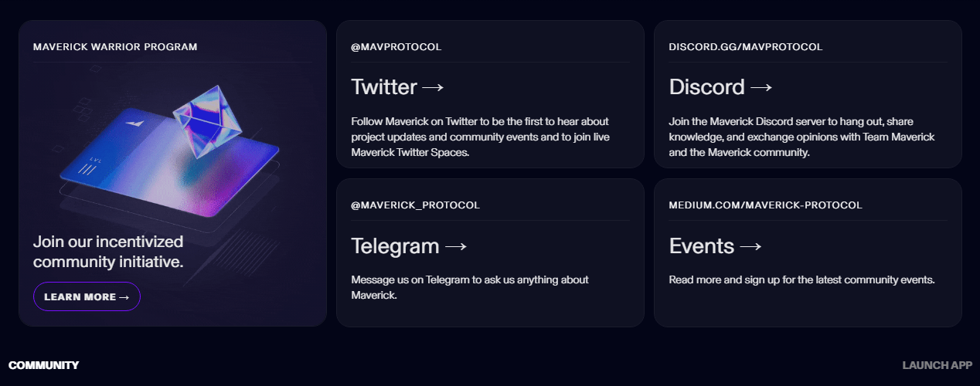Viewport: 980px width, 386px height.
Task: Click the Maverick Warrior Program card title
Action: point(115,47)
